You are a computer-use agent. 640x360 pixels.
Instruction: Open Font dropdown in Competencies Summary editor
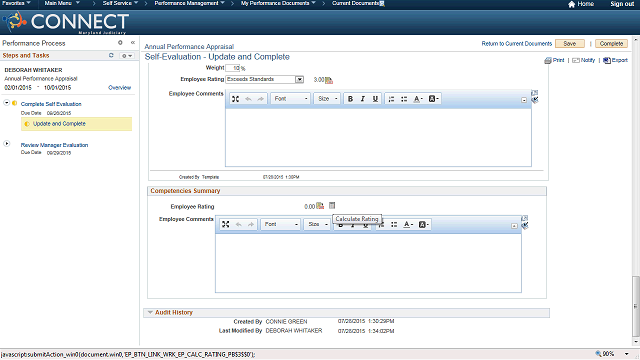[281, 224]
